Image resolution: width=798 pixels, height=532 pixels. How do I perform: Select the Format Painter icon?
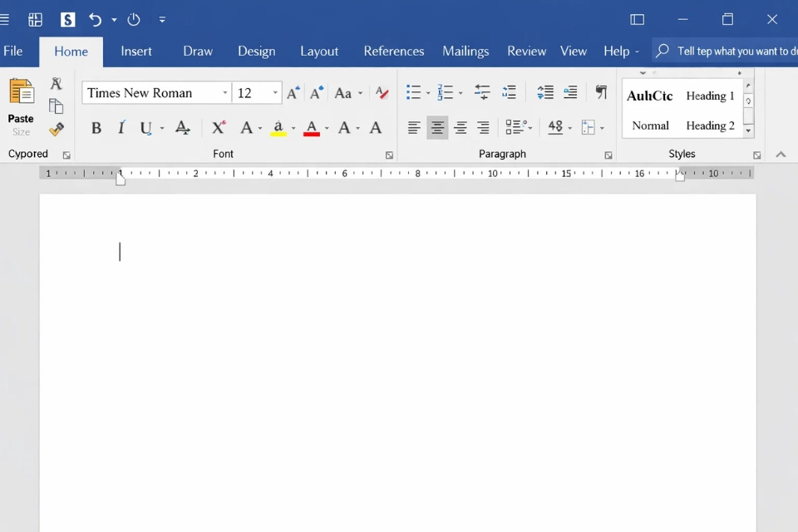pos(56,129)
